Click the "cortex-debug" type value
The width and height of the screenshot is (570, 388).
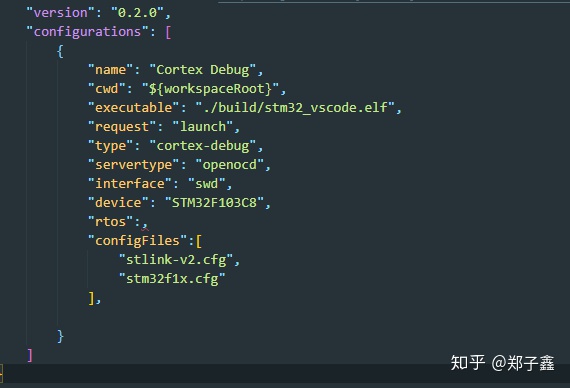[x=202, y=146]
